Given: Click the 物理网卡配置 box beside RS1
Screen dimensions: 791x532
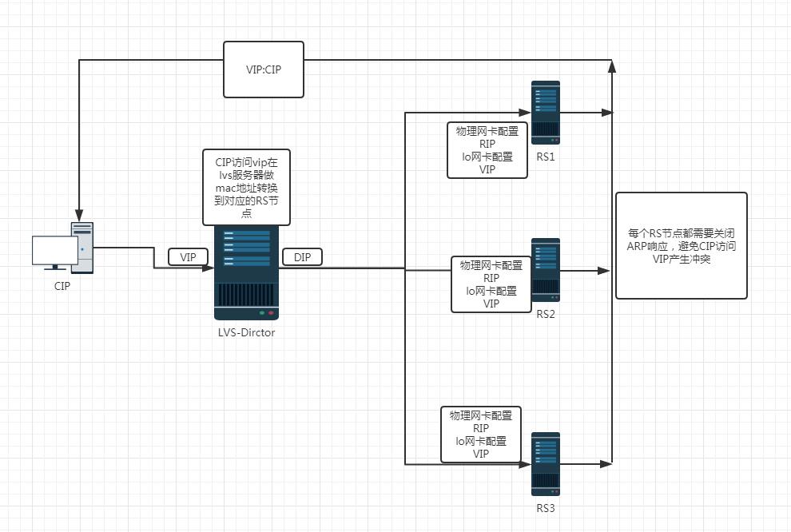Looking at the screenshot, I should pyautogui.click(x=487, y=150).
